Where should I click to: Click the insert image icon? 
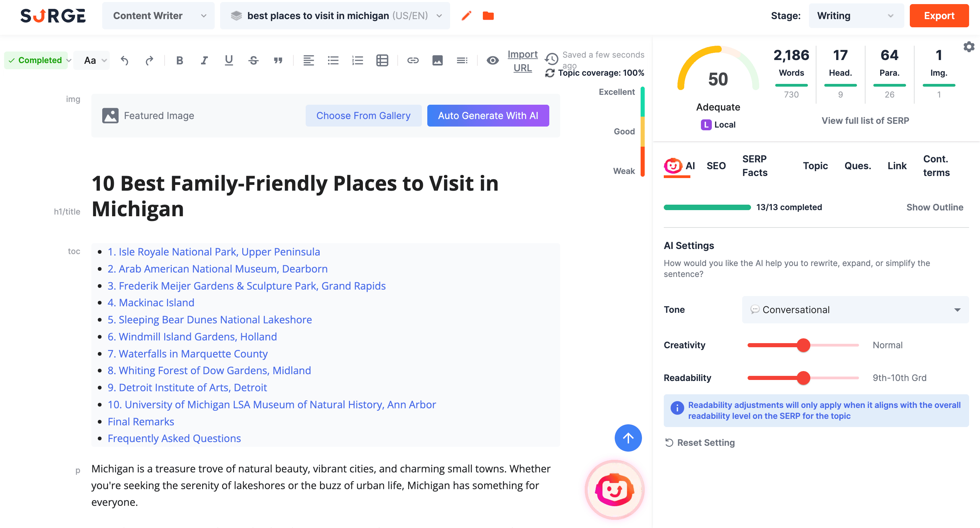pyautogui.click(x=438, y=60)
